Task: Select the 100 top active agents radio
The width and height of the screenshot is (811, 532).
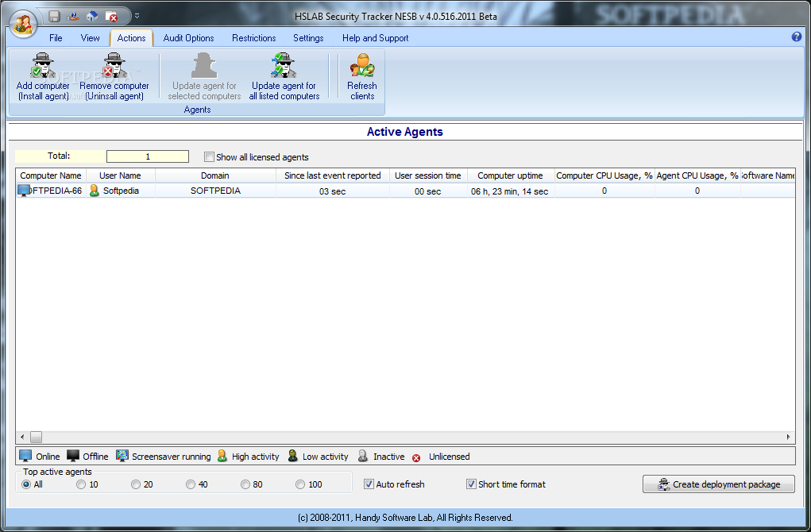Action: click(300, 484)
